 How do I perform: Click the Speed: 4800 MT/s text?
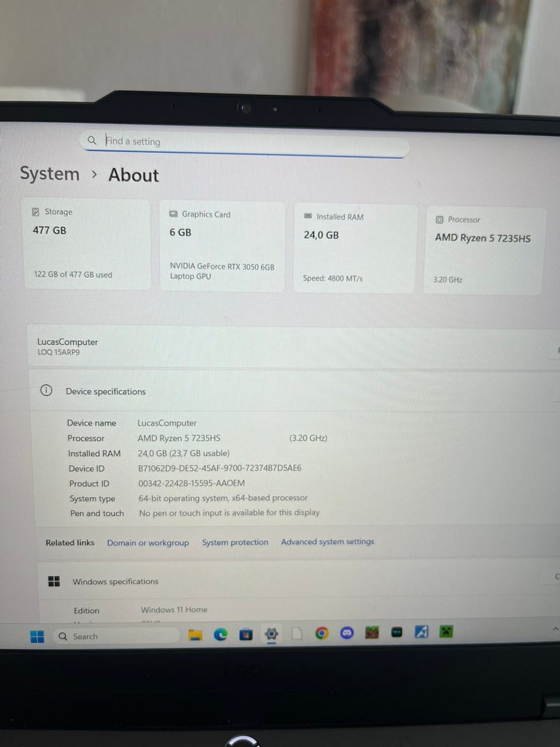pyautogui.click(x=332, y=278)
